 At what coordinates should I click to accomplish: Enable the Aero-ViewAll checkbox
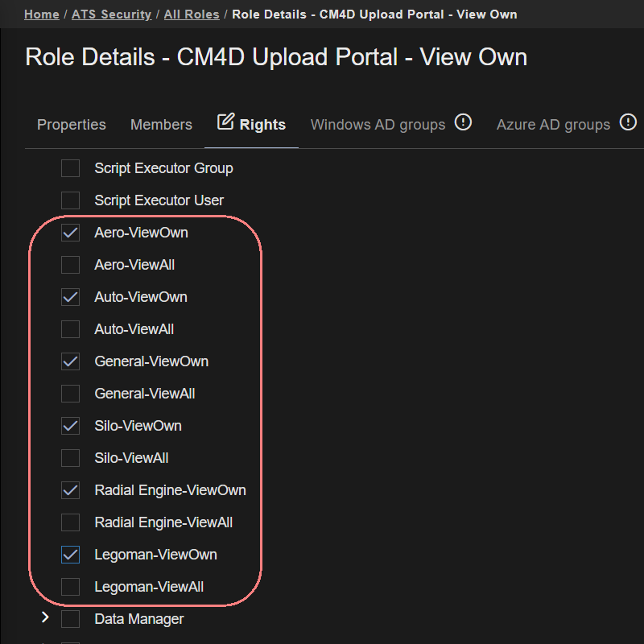tap(71, 265)
